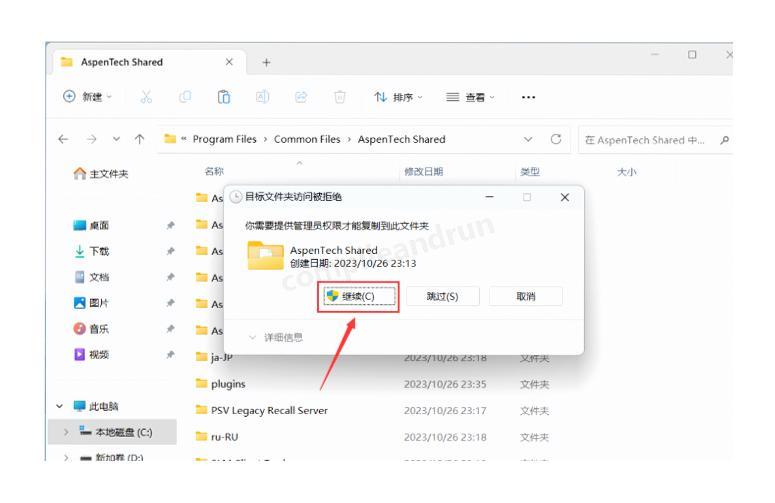The height and width of the screenshot is (503, 775).
Task: Open the three-dots more options menu
Action: coord(528,97)
